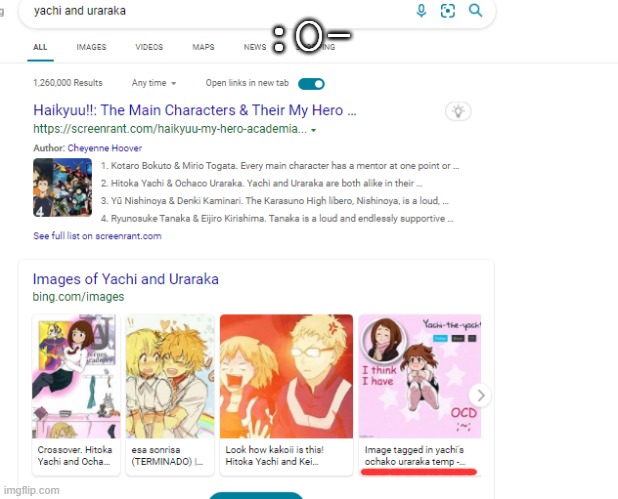Open Images of Yachi and Uraraka heading
The width and height of the screenshot is (618, 499).
[126, 279]
